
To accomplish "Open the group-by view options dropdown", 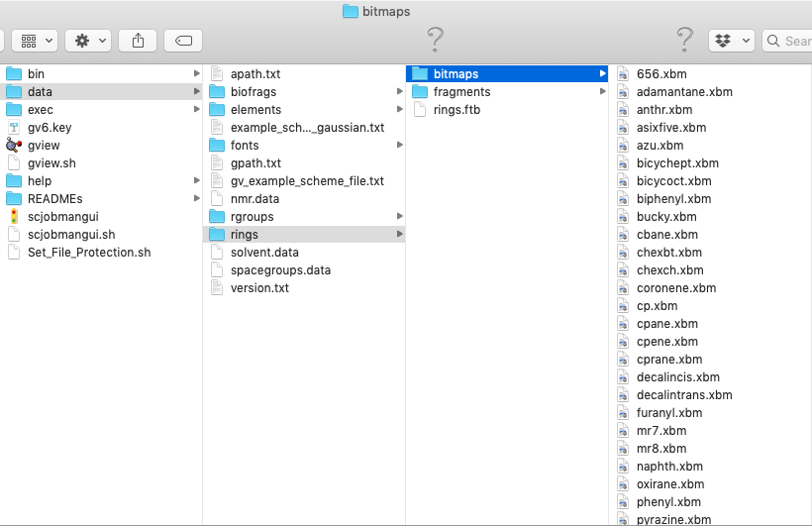I will 35,41.
